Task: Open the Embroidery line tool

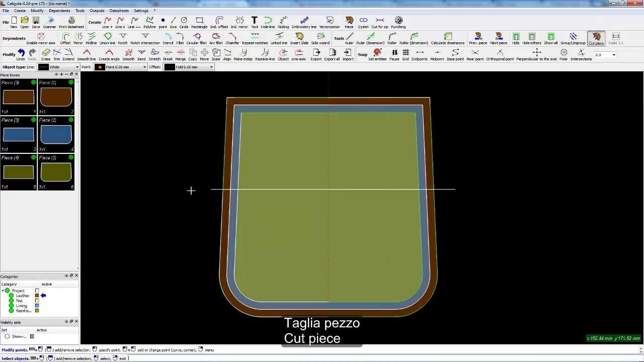Action: pos(304,23)
